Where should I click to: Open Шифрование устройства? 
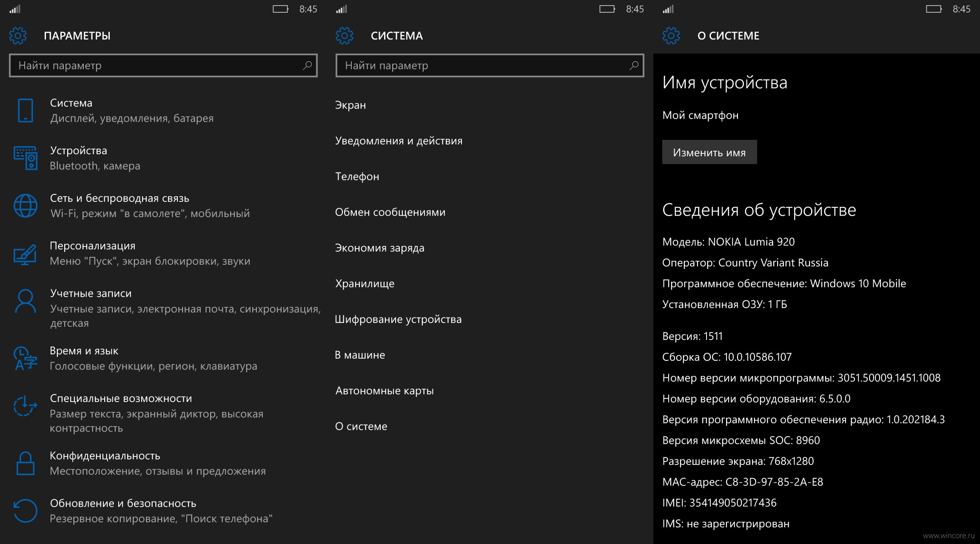398,319
